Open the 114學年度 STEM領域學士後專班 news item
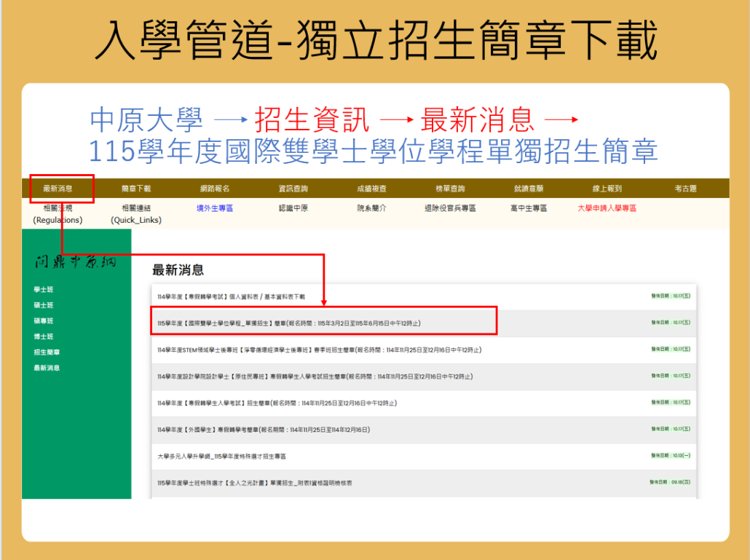Viewport: 750px width, 560px height. (x=319, y=350)
